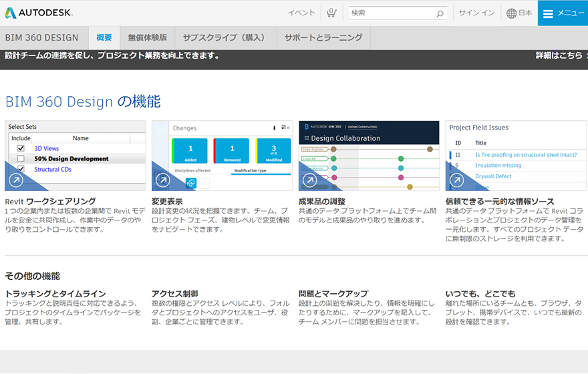Open the メニュー hamburger menu
Image resolution: width=588 pixels, height=374 pixels.
[563, 13]
